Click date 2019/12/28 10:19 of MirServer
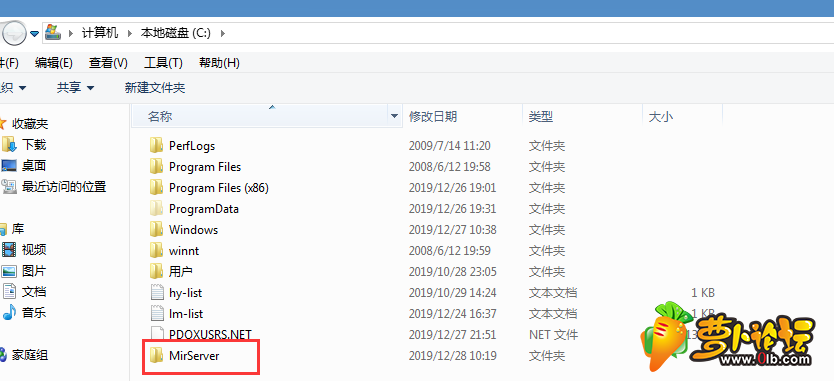The image size is (834, 381). pos(452,355)
